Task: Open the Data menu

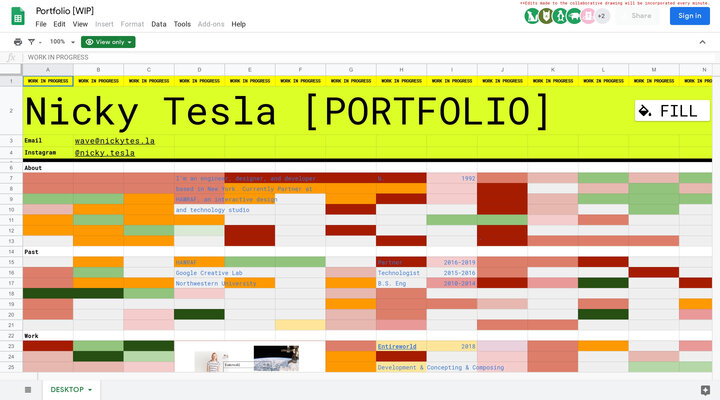Action: 159,24
